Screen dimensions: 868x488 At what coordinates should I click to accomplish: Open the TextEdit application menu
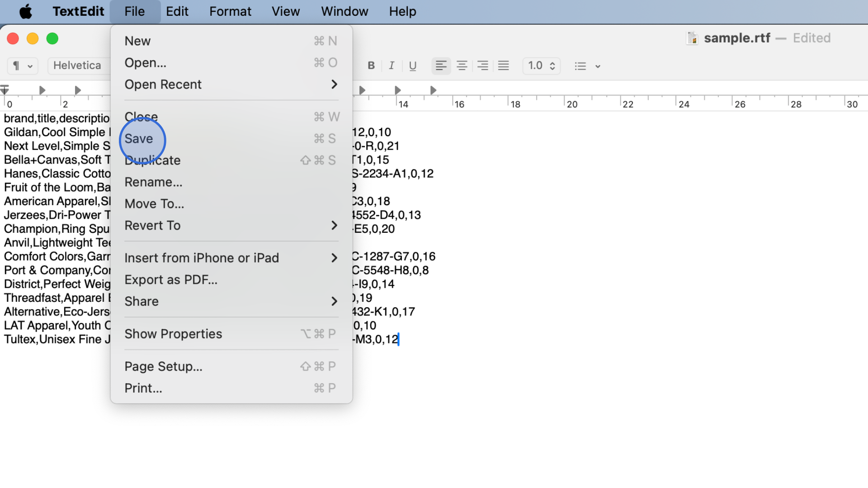(78, 11)
